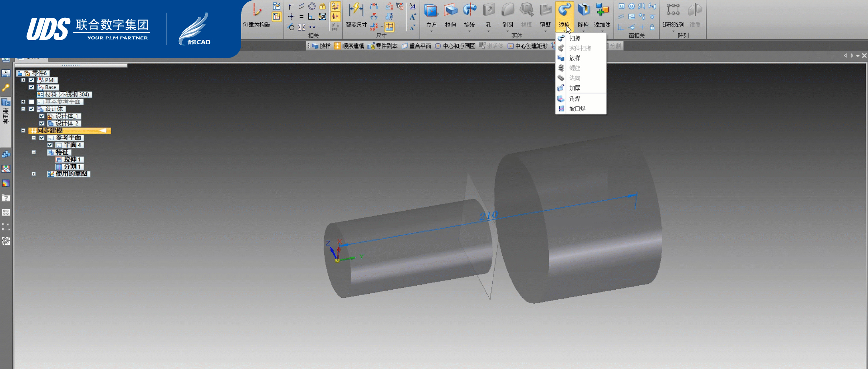Click the 薄壁 thin wall tool
This screenshot has height=369, width=868.
click(x=545, y=15)
